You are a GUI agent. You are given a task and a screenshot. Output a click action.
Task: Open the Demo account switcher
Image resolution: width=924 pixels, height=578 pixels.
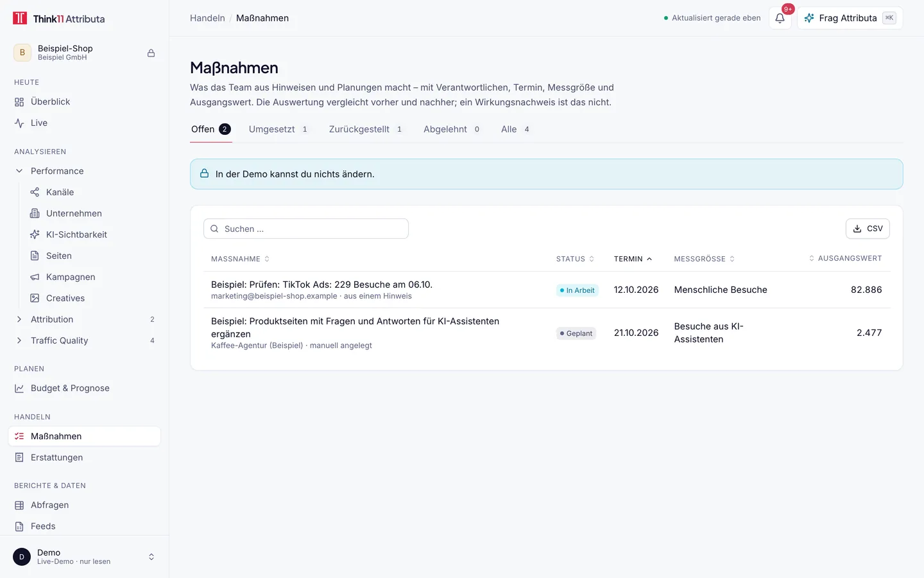point(85,557)
